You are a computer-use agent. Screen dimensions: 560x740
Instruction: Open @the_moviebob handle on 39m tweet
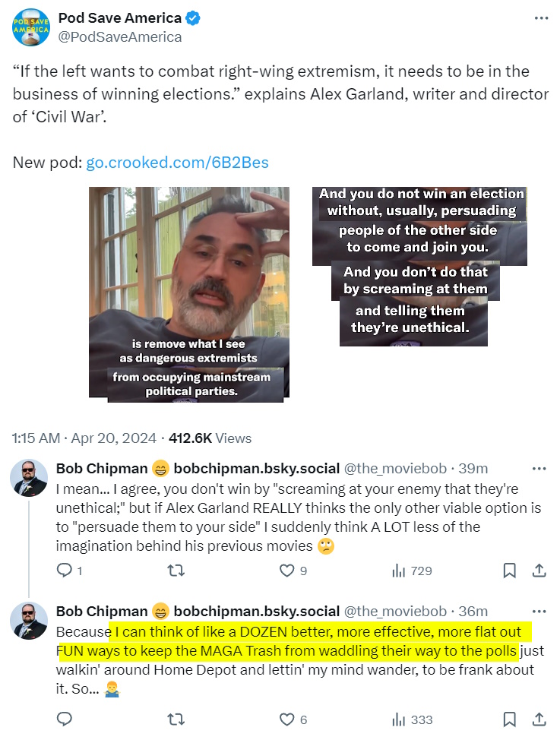[395, 469]
